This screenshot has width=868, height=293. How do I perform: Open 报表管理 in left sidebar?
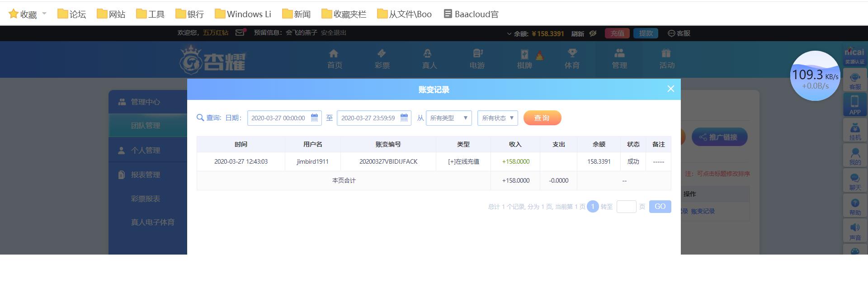[x=148, y=175]
